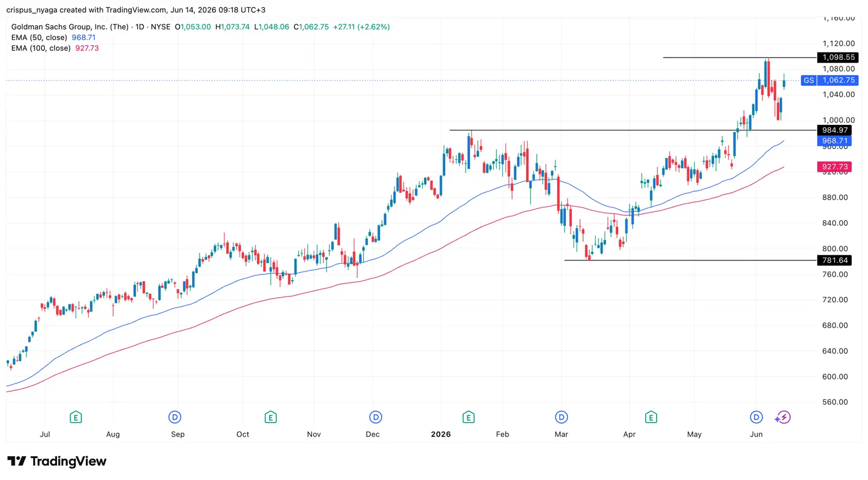Click the TradingView logo
This screenshot has height=480, width=868.
57,461
